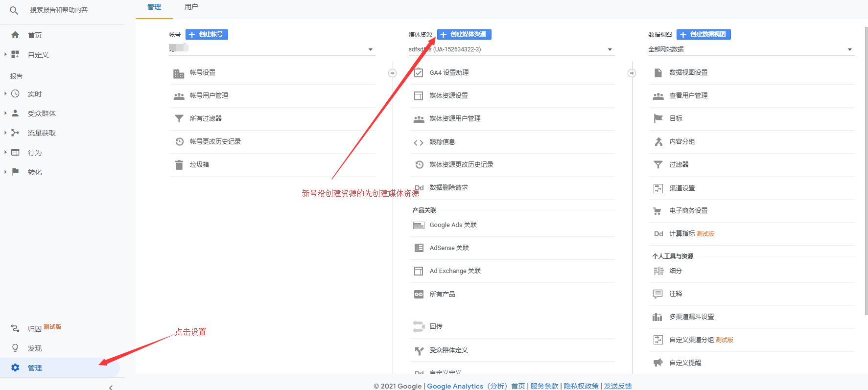
Task: Click the search magnifier icon
Action: click(x=14, y=10)
